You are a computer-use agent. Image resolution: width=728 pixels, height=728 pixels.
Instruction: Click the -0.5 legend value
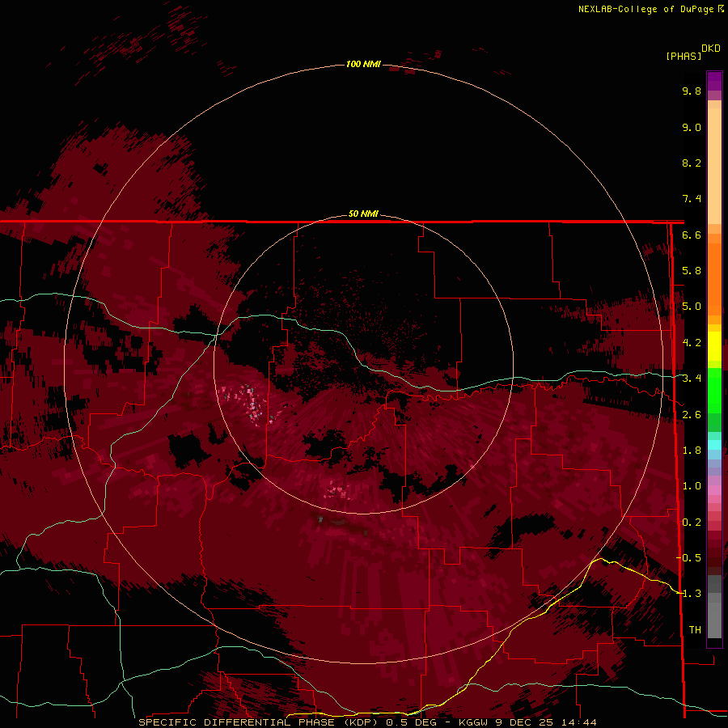[x=688, y=557]
